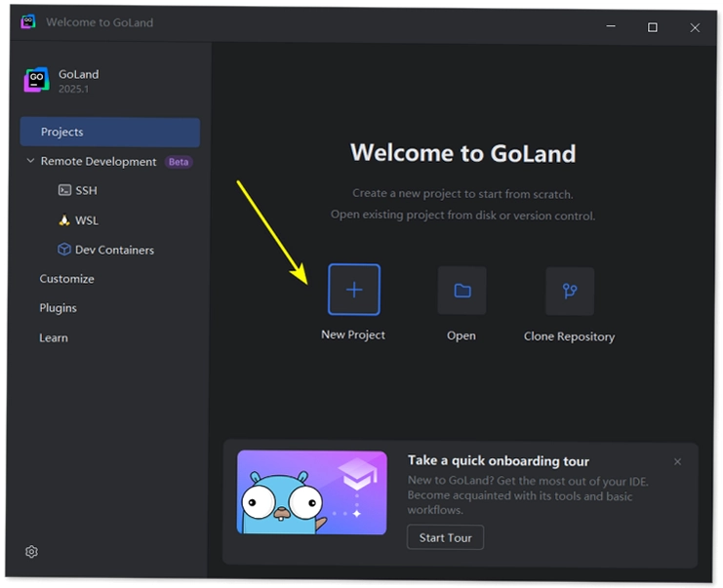Maximize the Welcome to GoLand window
The image size is (723, 588).
pyautogui.click(x=653, y=27)
